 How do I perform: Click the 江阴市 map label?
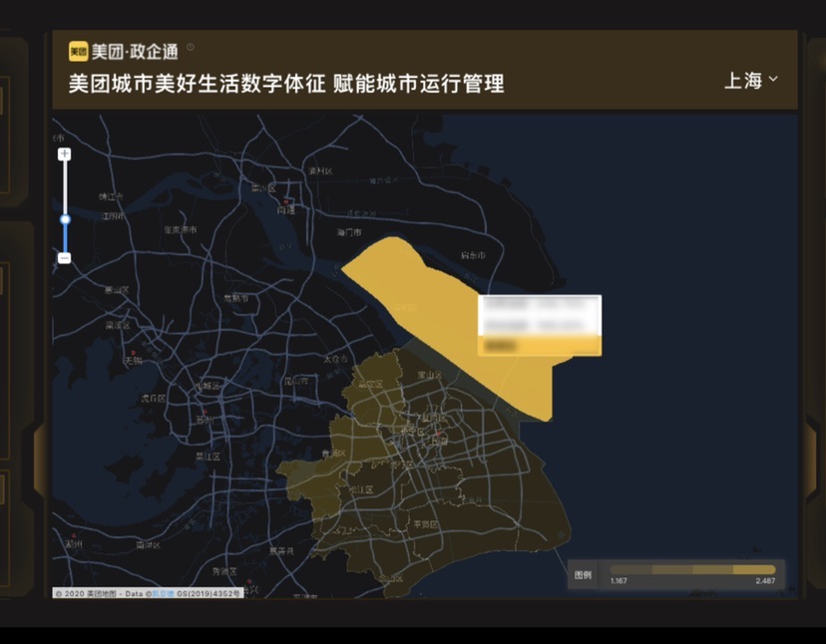coord(113,216)
